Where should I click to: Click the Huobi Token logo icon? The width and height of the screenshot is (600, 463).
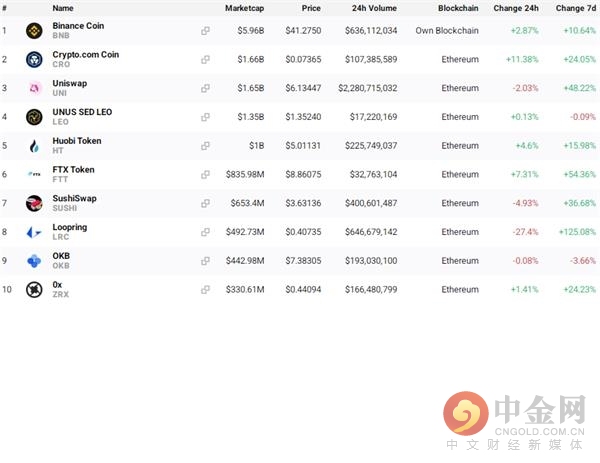point(34,146)
